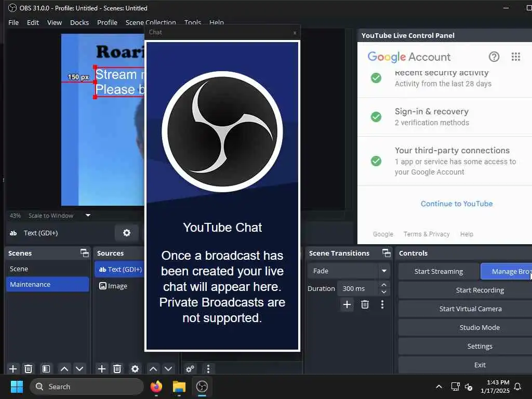The height and width of the screenshot is (399, 532).
Task: Move scene down with arrow icon
Action: coord(79,369)
